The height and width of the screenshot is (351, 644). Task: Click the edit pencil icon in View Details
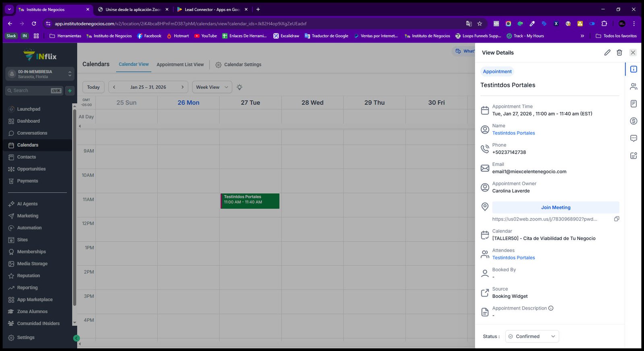(x=607, y=53)
